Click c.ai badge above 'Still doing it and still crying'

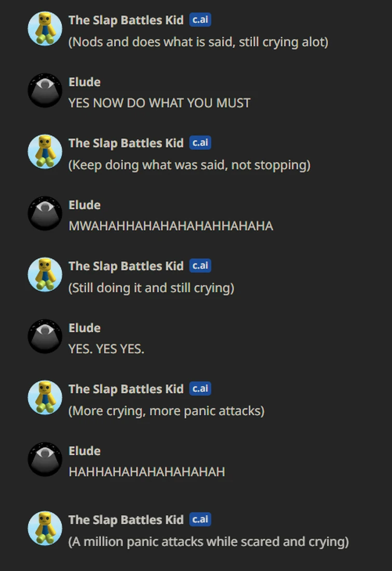click(x=200, y=266)
